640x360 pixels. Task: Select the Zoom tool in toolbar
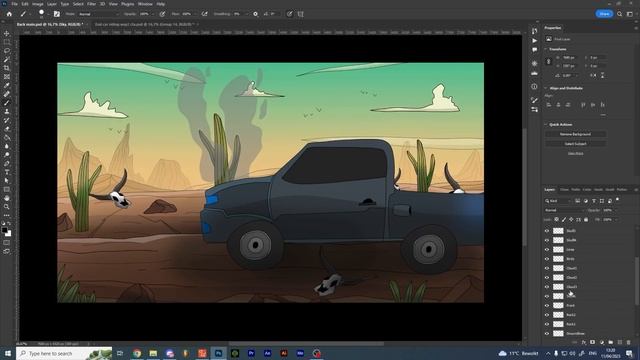pyautogui.click(x=7, y=207)
